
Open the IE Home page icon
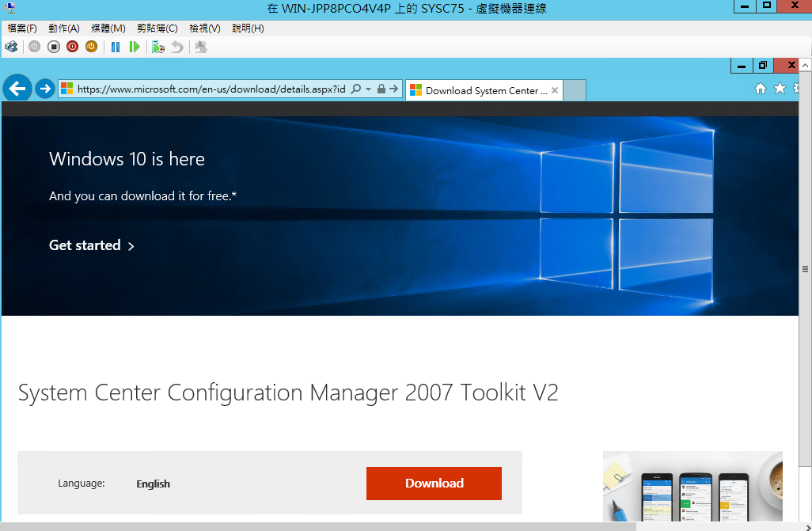click(761, 89)
